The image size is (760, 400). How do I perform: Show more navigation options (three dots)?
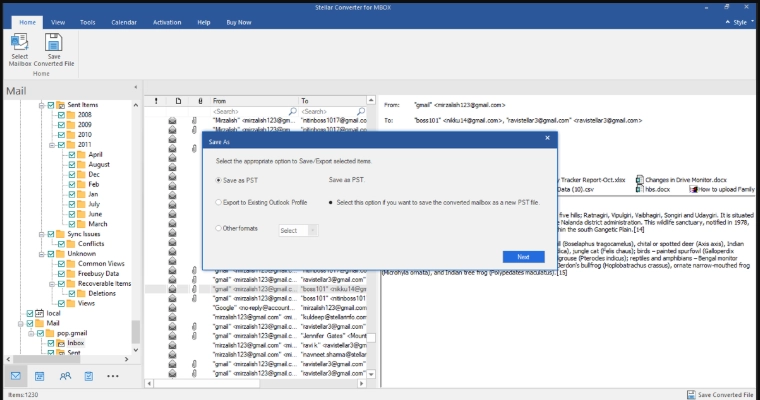(112, 376)
